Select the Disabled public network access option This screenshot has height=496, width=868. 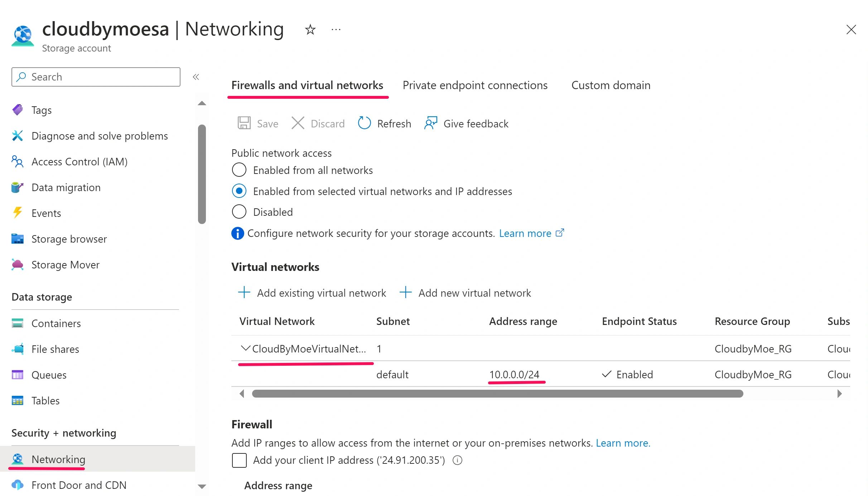coord(239,211)
